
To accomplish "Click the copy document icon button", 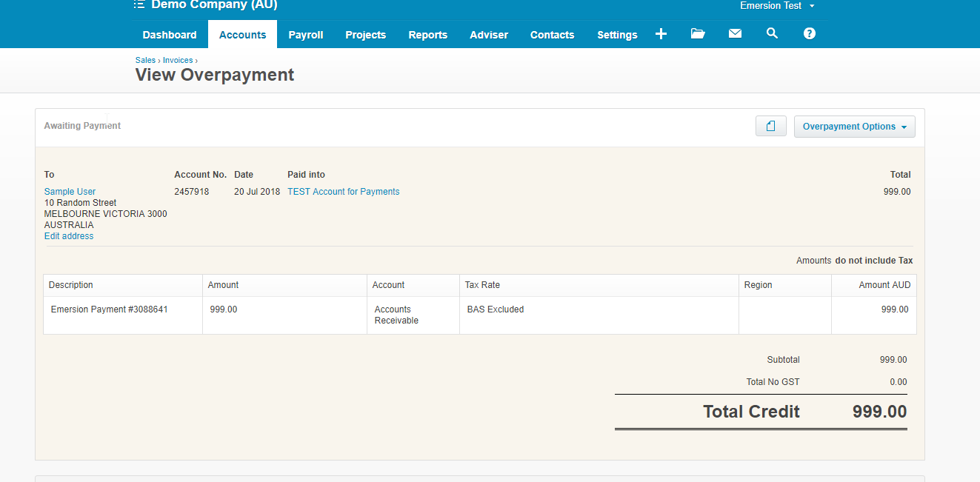I will click(770, 127).
